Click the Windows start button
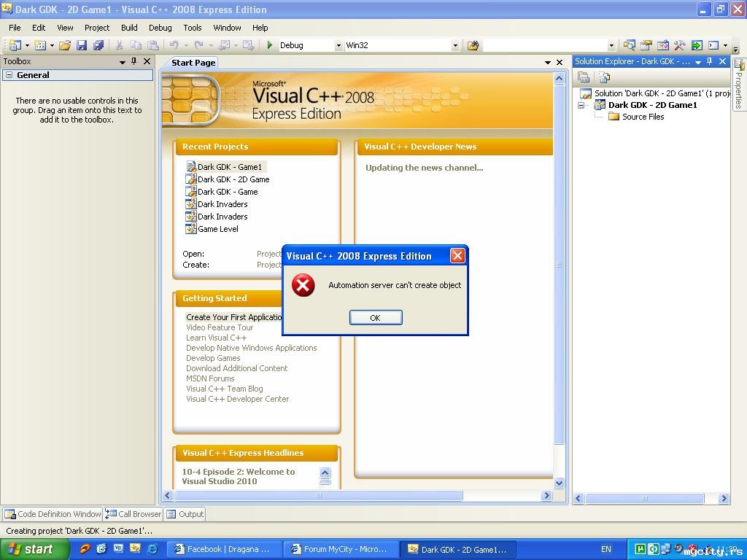747x560 pixels. (34, 549)
